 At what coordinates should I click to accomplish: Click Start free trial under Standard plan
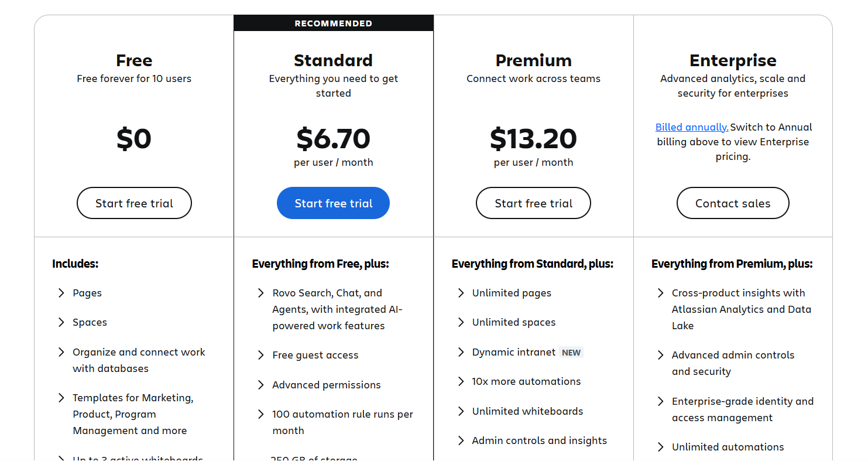[x=333, y=203]
